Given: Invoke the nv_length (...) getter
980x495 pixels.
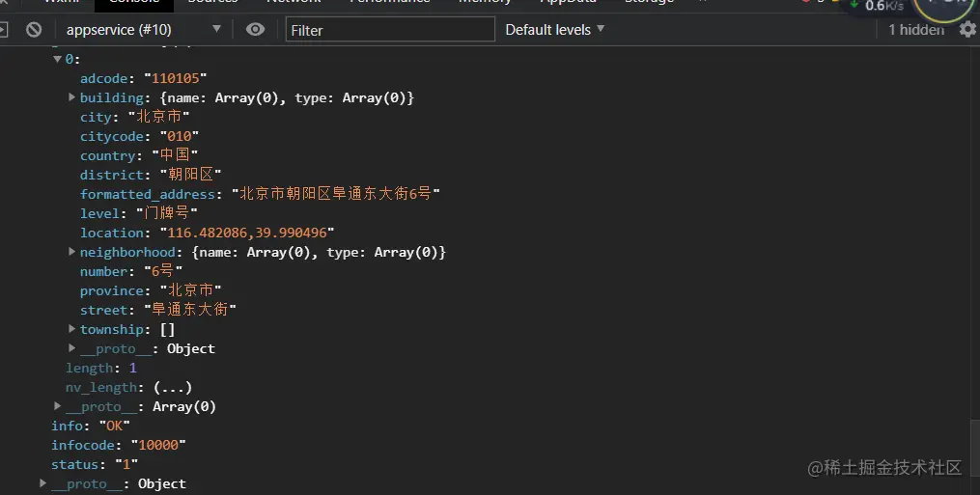Looking at the screenshot, I should 173,388.
